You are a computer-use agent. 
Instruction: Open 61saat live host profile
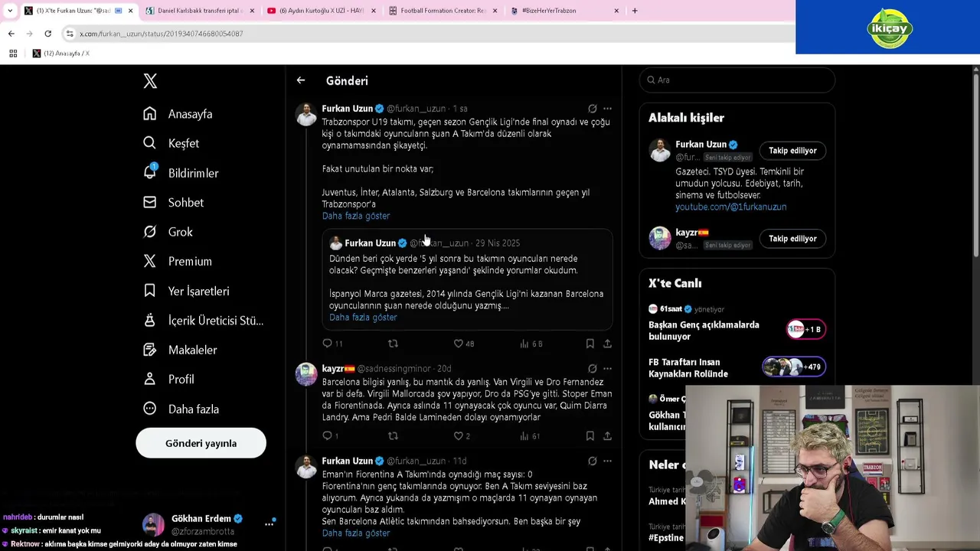coord(670,309)
